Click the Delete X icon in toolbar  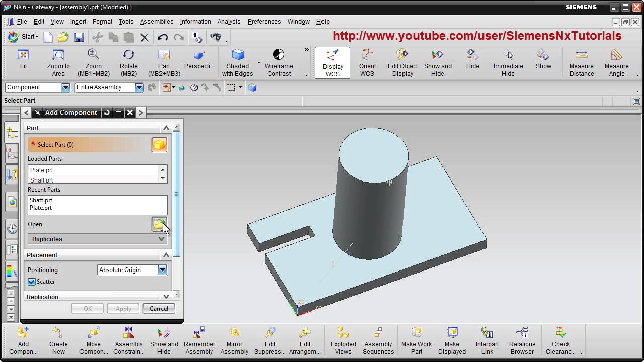pyautogui.click(x=145, y=37)
